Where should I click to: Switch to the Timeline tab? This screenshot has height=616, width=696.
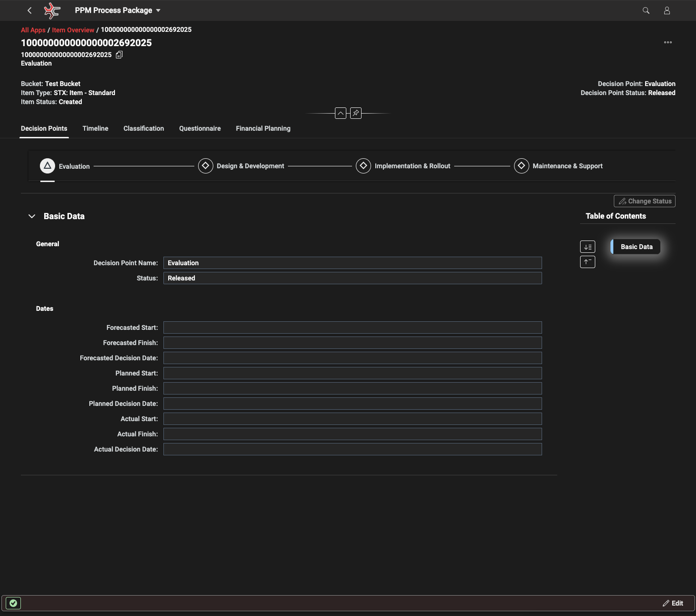tap(95, 128)
